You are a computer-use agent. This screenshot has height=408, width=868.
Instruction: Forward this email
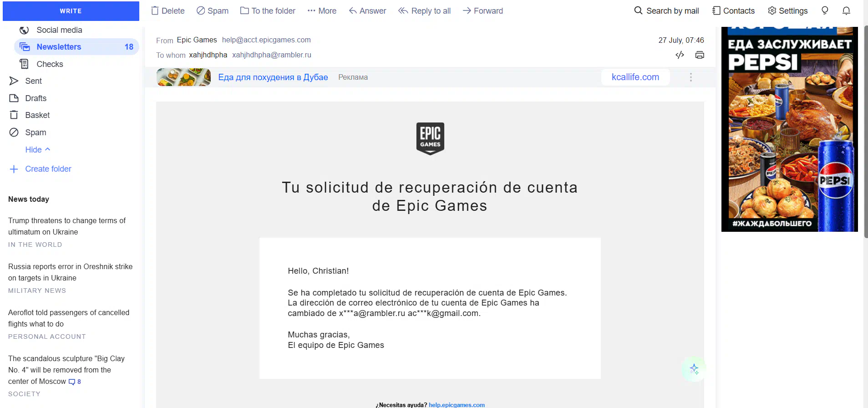[x=483, y=10]
